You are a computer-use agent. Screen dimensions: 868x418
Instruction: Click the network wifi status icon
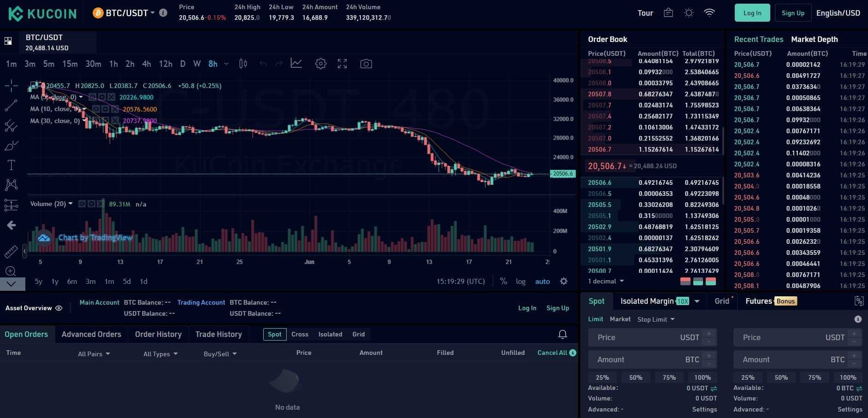(709, 13)
